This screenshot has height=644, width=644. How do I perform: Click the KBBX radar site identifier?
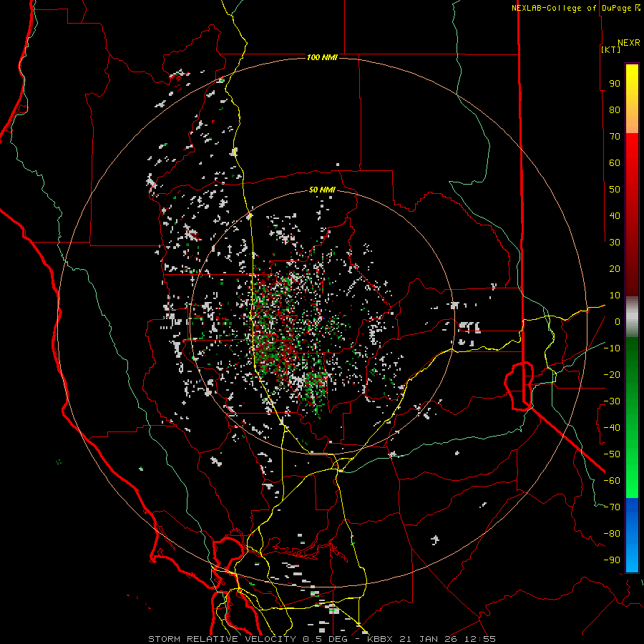(x=380, y=639)
